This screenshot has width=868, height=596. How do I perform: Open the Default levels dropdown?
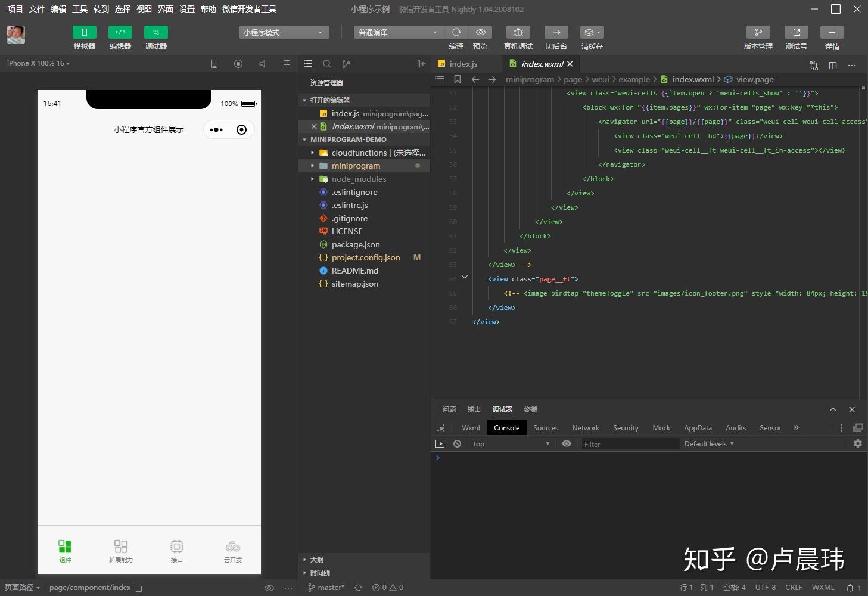click(x=708, y=443)
